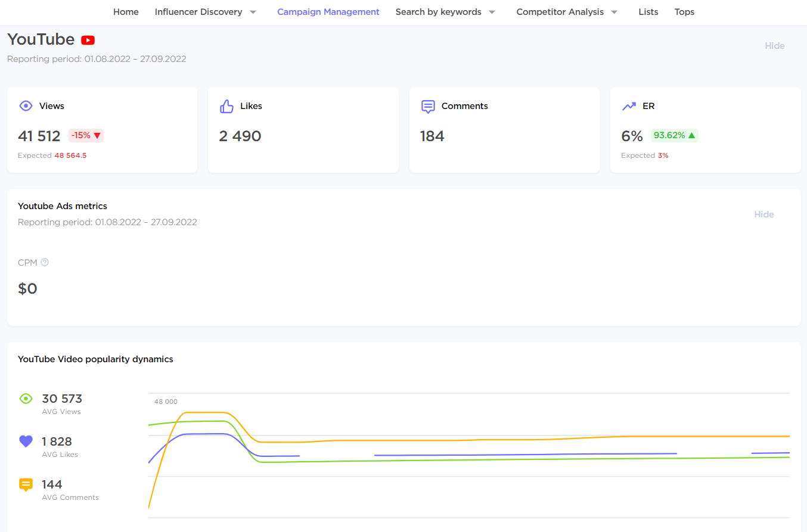
Task: Hide the Youtube Ads metrics panel
Action: (x=764, y=214)
